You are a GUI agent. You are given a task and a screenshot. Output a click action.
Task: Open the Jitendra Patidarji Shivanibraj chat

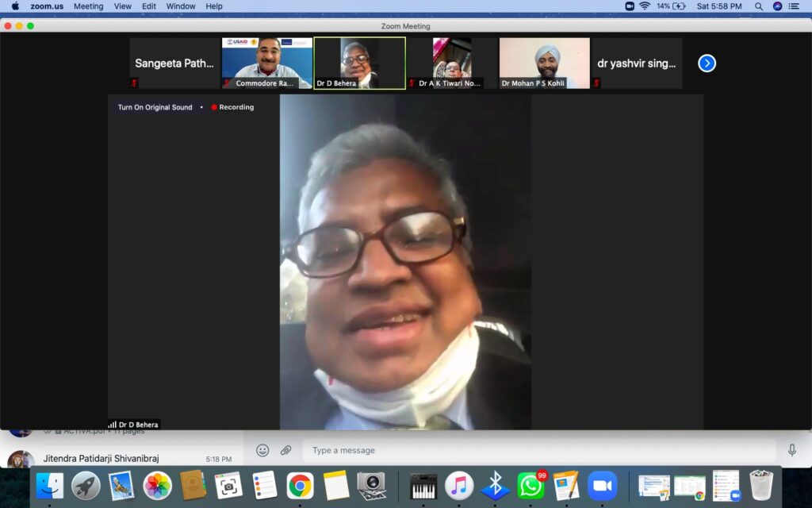click(x=119, y=459)
